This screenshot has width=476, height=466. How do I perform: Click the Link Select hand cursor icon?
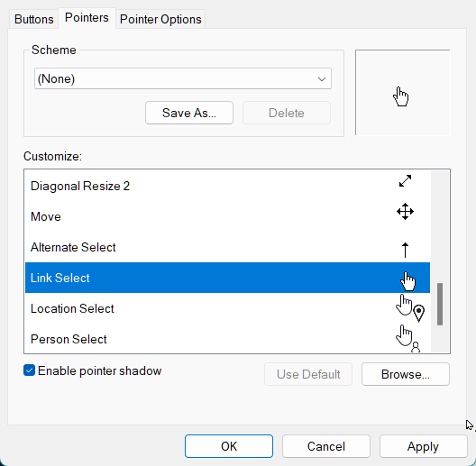coord(407,281)
